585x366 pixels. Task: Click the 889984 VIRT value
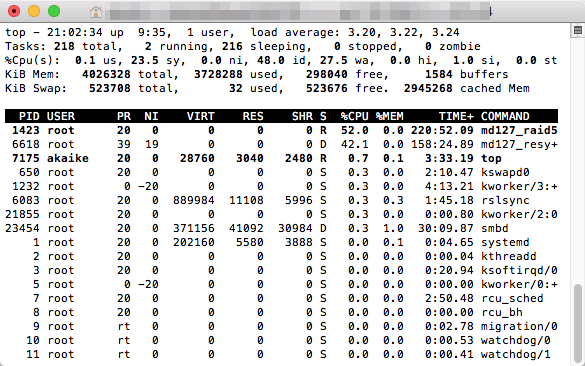(194, 200)
